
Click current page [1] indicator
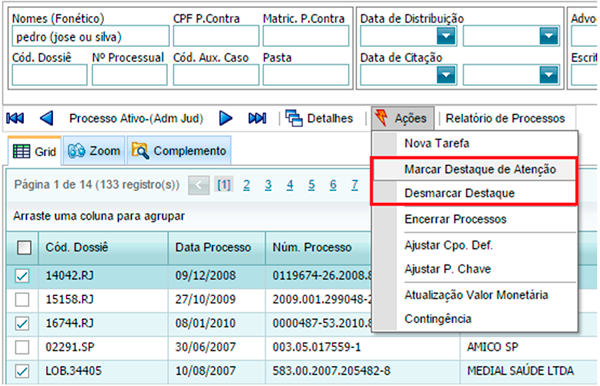(224, 185)
